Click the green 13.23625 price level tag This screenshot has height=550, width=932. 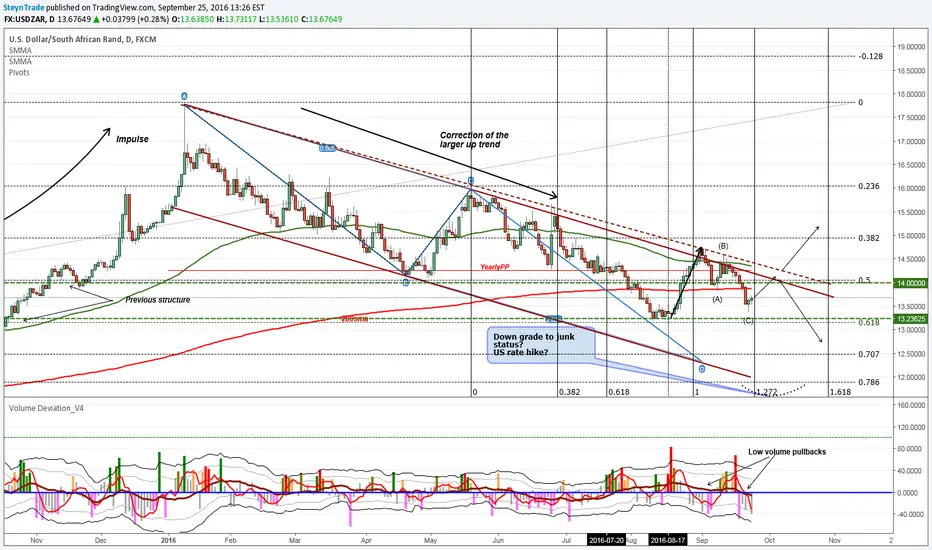tap(911, 319)
